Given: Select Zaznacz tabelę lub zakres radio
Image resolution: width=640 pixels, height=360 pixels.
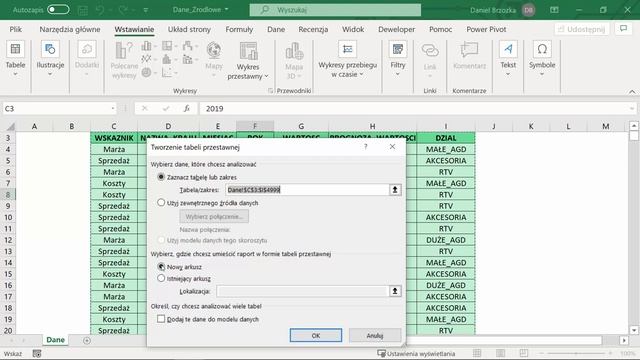Looking at the screenshot, I should coord(161,177).
